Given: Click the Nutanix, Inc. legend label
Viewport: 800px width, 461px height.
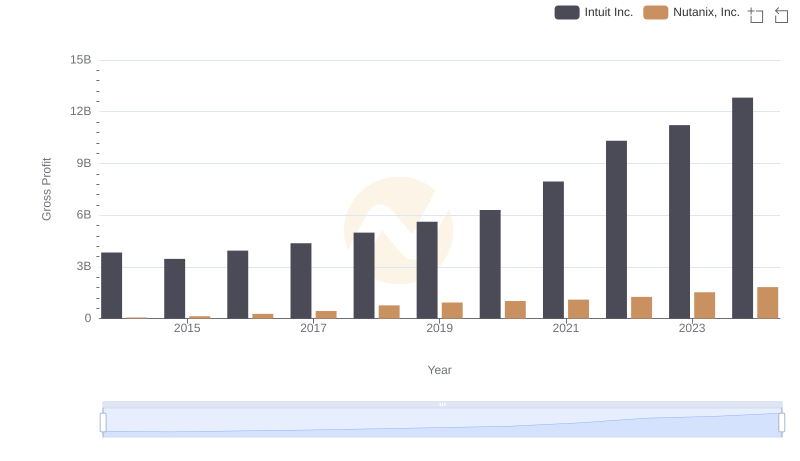Looking at the screenshot, I should [706, 12].
